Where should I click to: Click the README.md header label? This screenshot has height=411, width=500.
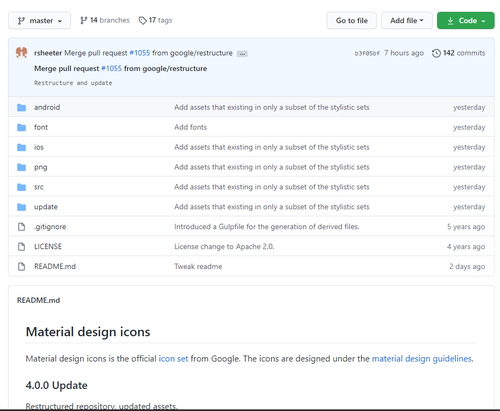pos(38,300)
